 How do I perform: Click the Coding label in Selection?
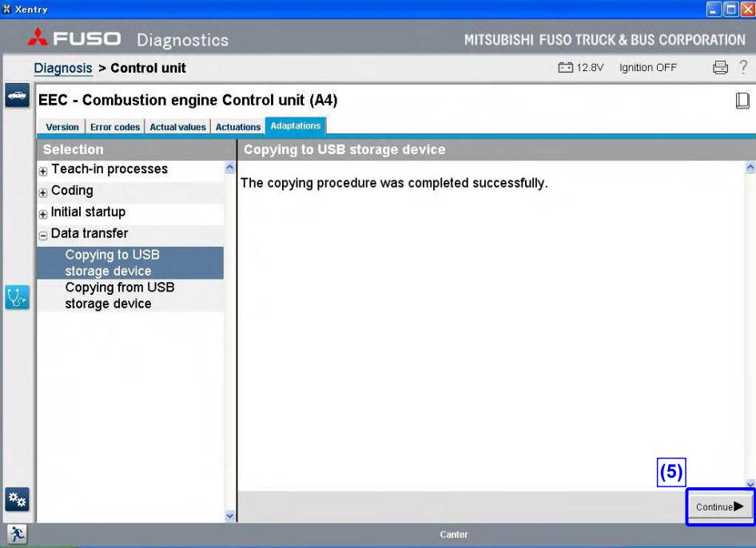tap(72, 190)
